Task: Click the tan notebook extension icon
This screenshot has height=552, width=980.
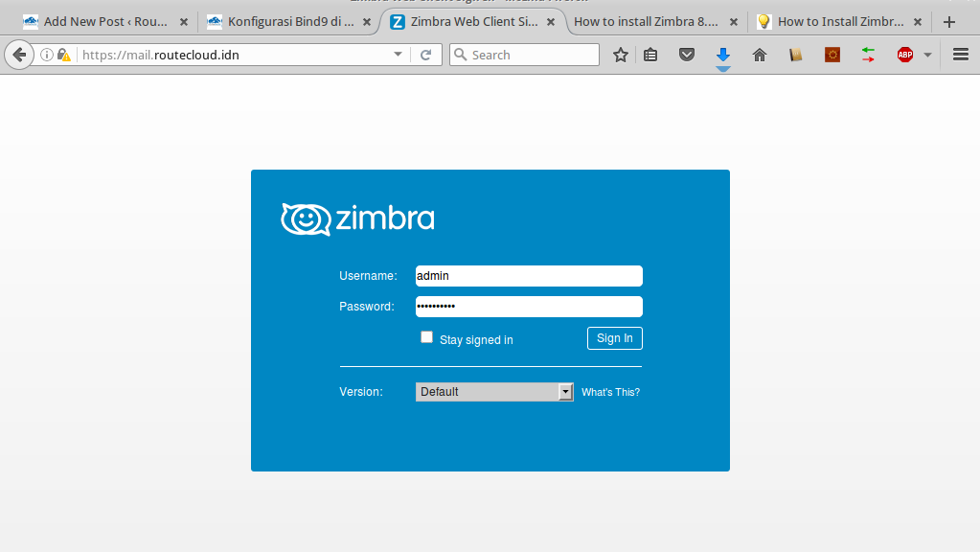Action: coord(796,55)
